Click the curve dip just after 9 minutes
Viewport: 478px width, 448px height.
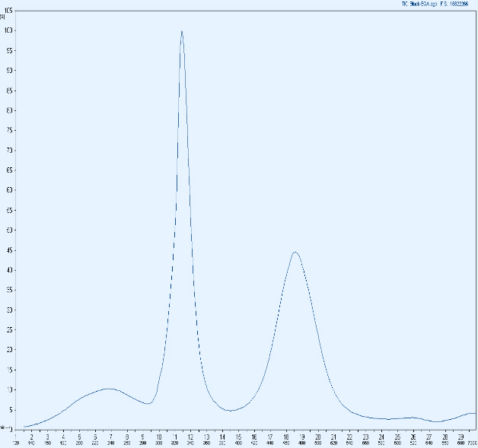[148, 403]
